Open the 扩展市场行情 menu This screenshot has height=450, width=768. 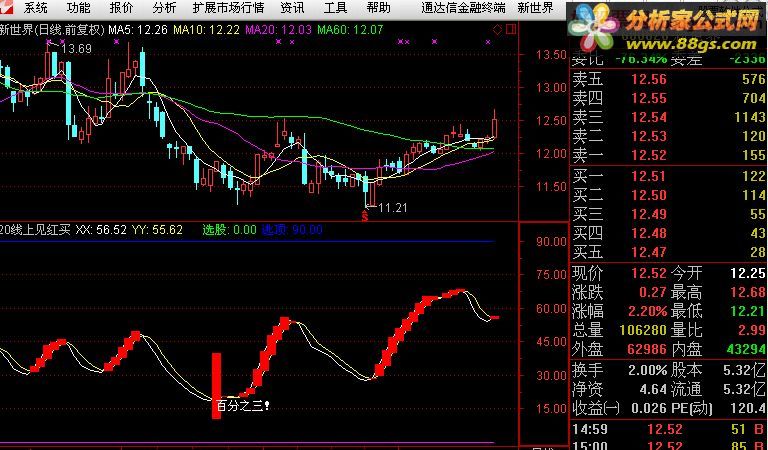228,7
